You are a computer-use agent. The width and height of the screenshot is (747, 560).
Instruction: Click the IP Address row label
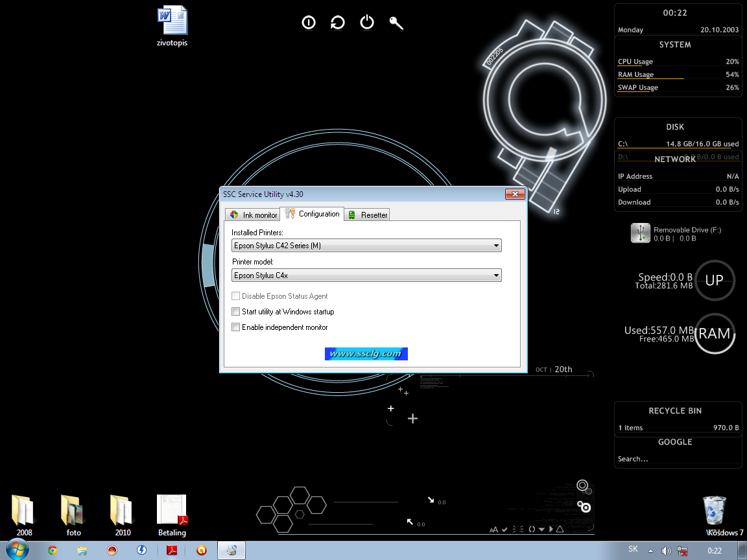tap(635, 176)
